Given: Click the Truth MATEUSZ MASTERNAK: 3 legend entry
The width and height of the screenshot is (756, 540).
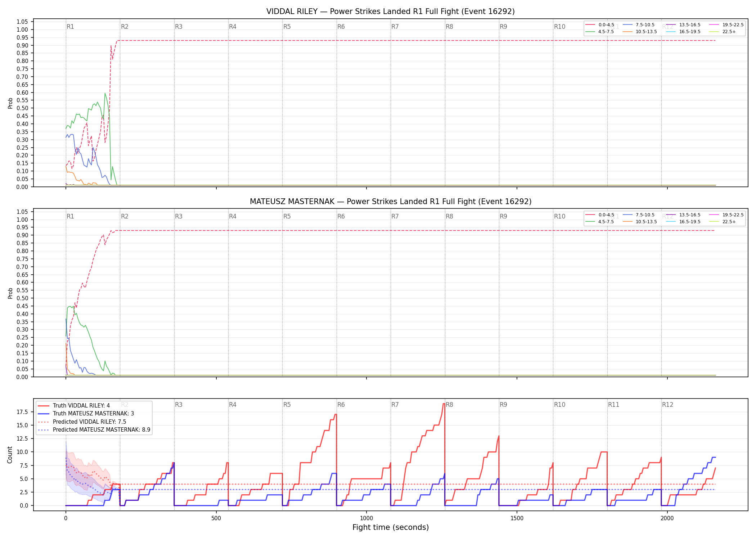Looking at the screenshot, I should point(86,414).
